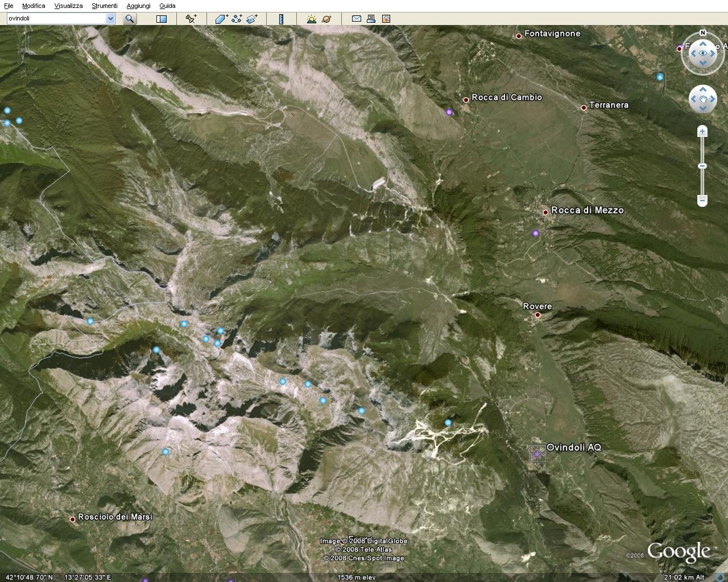
Task: Zoom in with the plus button
Action: click(x=702, y=132)
